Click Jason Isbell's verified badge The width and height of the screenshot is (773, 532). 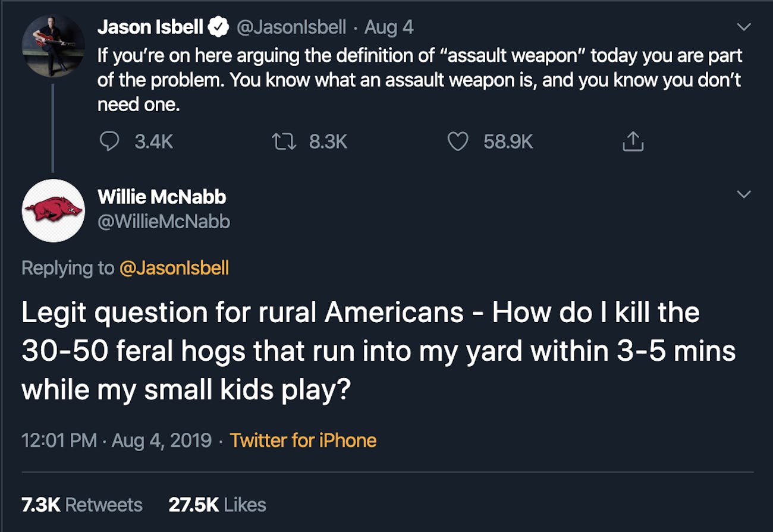[x=219, y=26]
